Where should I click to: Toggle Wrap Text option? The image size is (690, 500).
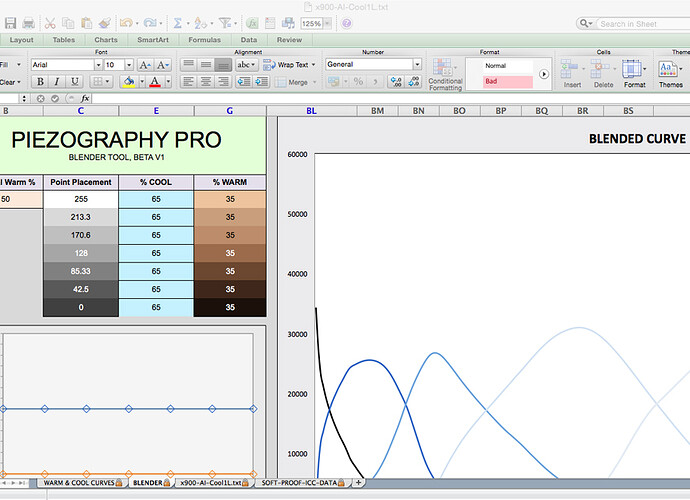click(292, 64)
